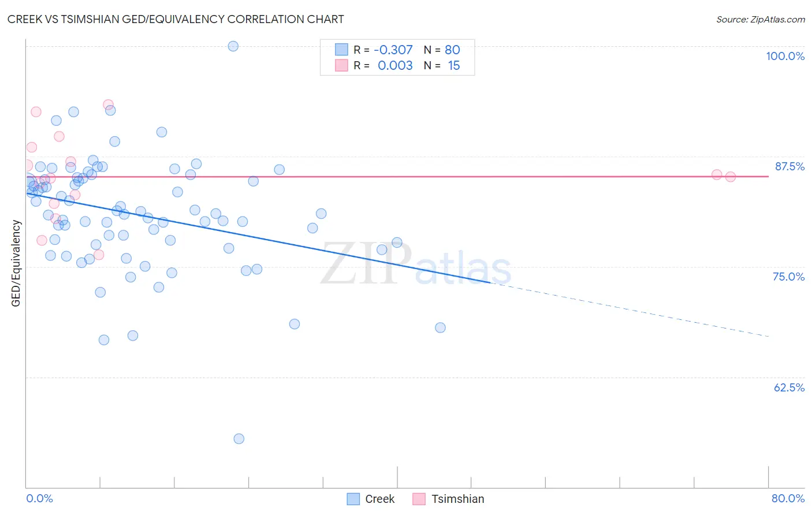The height and width of the screenshot is (515, 812).
Task: Click the 80.0% x-axis label
Action: [x=788, y=498]
